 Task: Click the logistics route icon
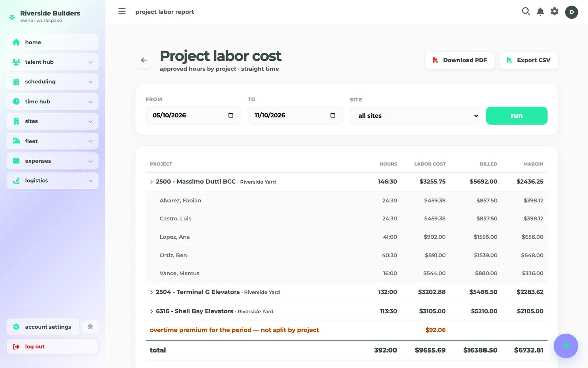click(x=16, y=181)
